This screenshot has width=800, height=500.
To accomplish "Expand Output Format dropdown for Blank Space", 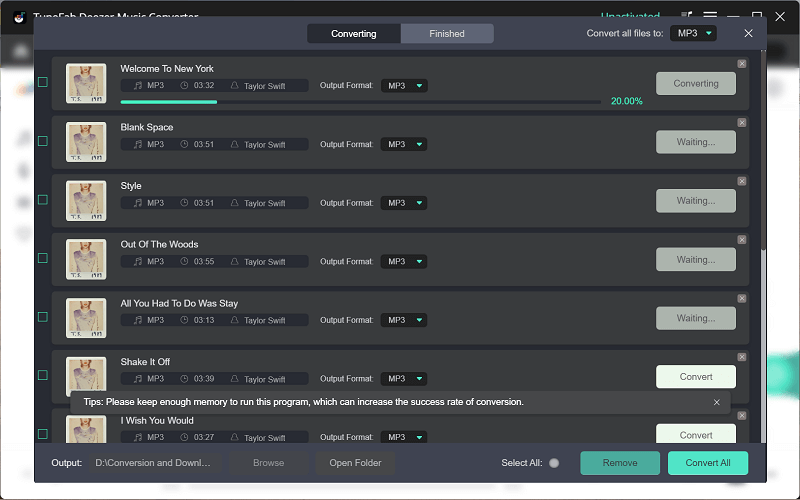I will click(x=404, y=144).
